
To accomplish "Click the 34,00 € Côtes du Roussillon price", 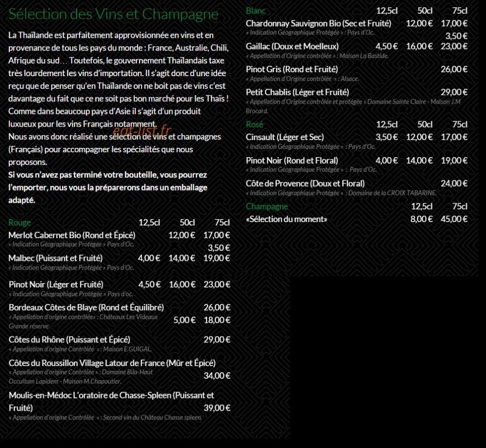I will point(217,375).
